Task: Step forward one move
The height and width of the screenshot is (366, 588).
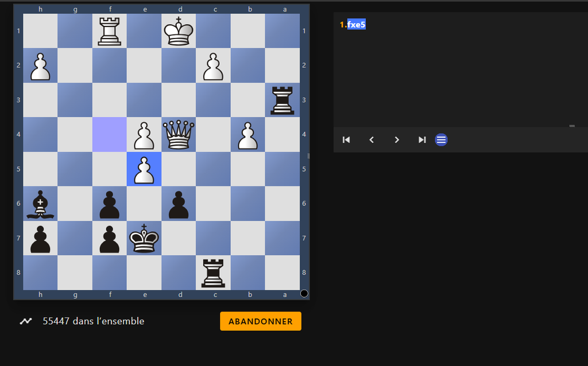Action: point(397,140)
